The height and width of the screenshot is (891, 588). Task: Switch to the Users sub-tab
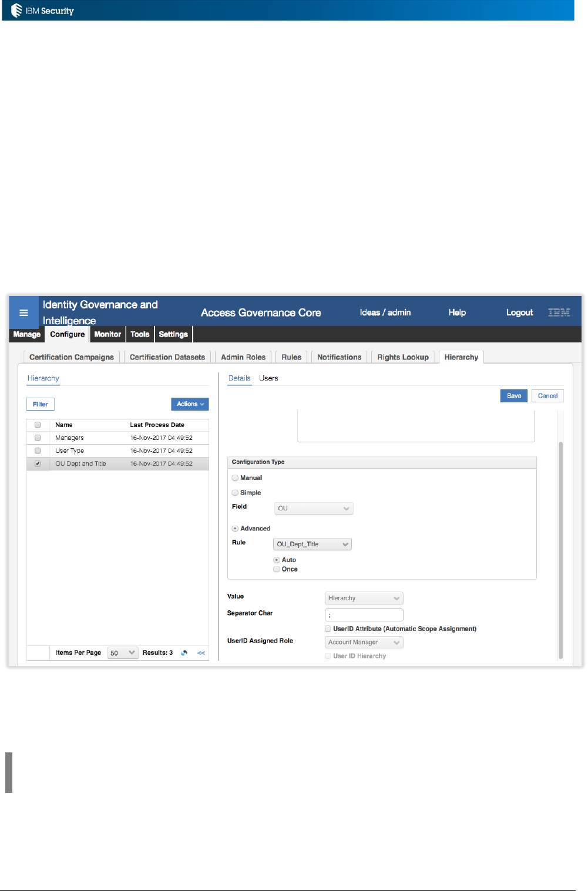pos(268,378)
